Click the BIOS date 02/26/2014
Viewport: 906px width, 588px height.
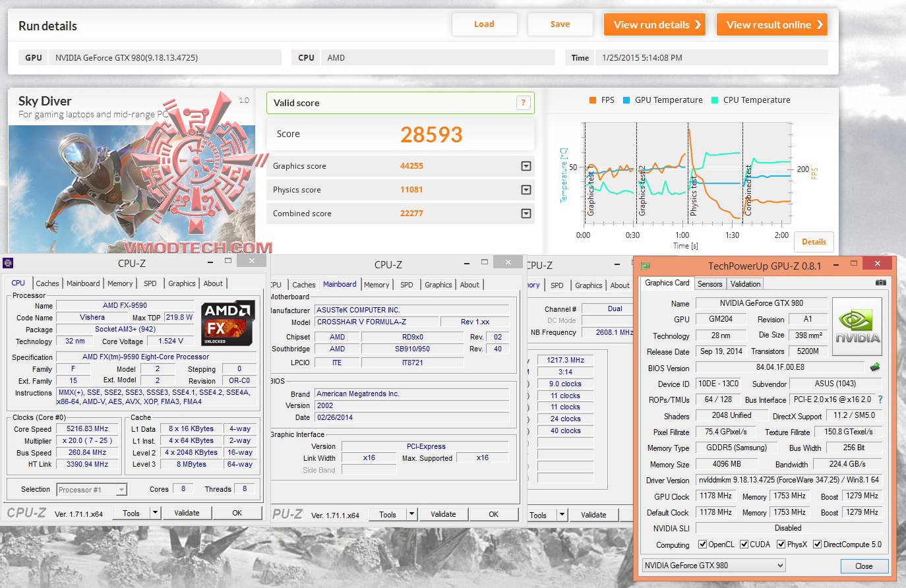click(412, 417)
